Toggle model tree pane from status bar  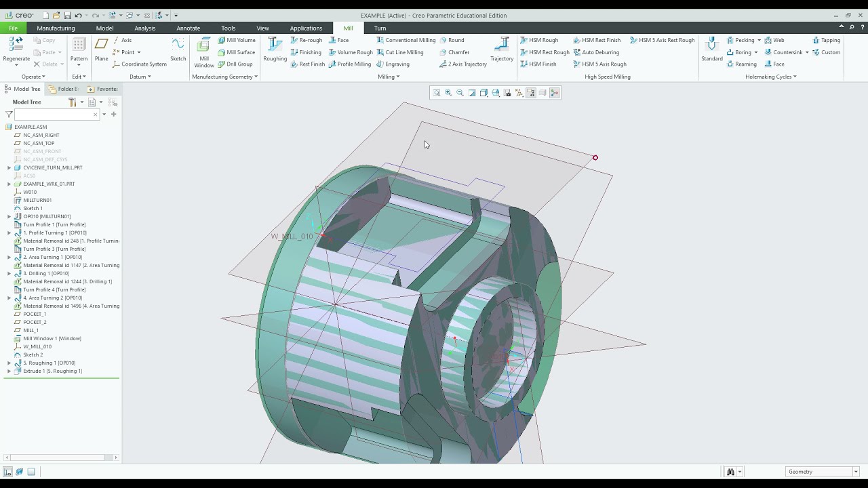(x=7, y=472)
